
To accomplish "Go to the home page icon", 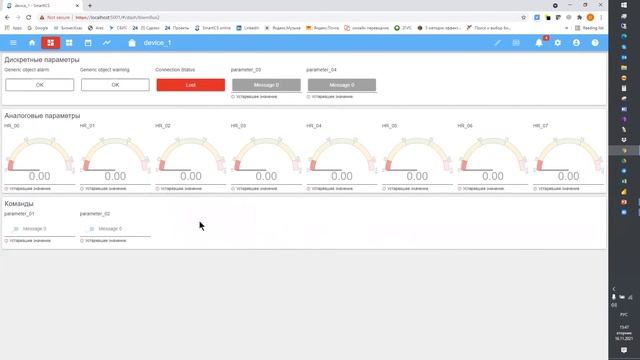I will click(x=32, y=43).
